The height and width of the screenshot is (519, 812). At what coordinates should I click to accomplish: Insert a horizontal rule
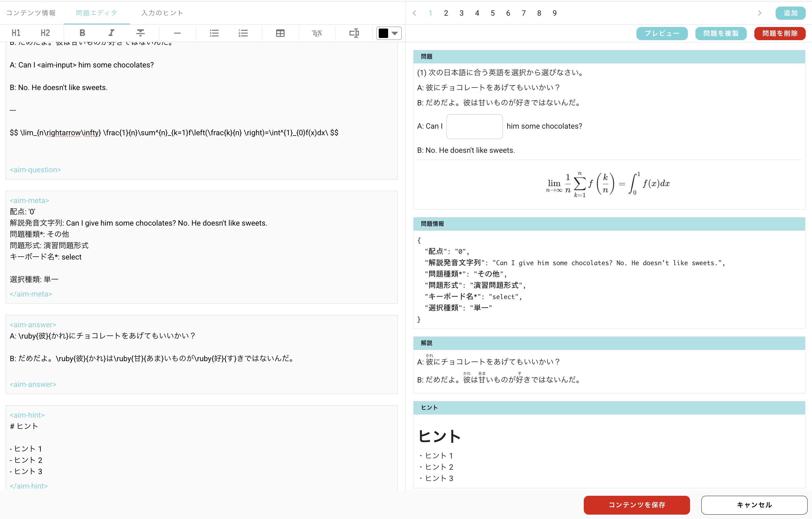(x=177, y=33)
